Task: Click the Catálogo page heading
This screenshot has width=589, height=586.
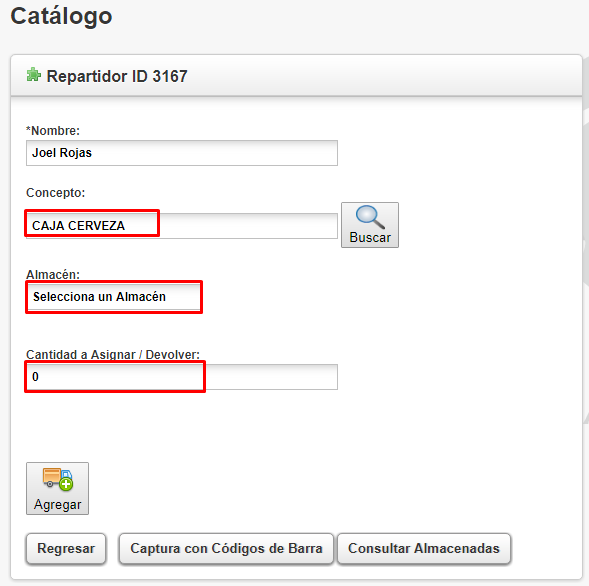Action: point(61,16)
